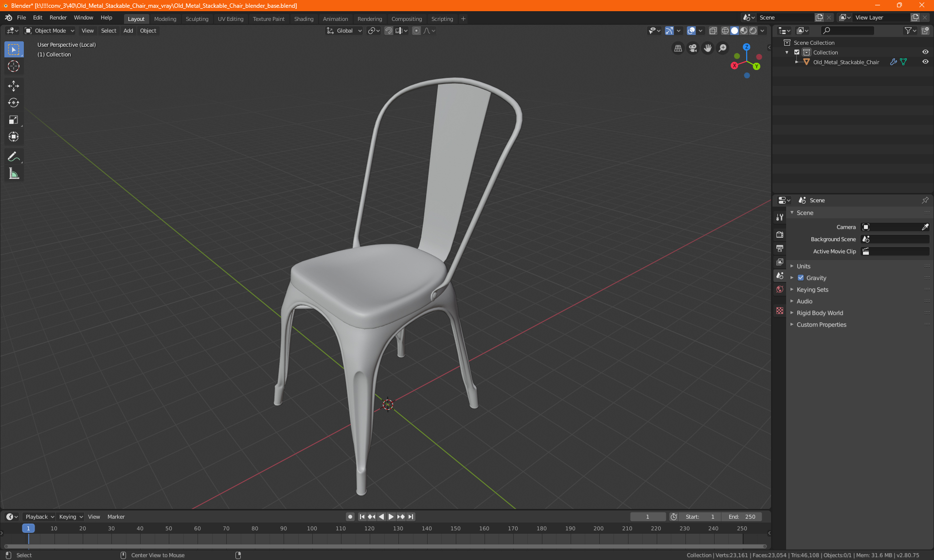Select the Scale tool
934x560 pixels.
coord(14,120)
